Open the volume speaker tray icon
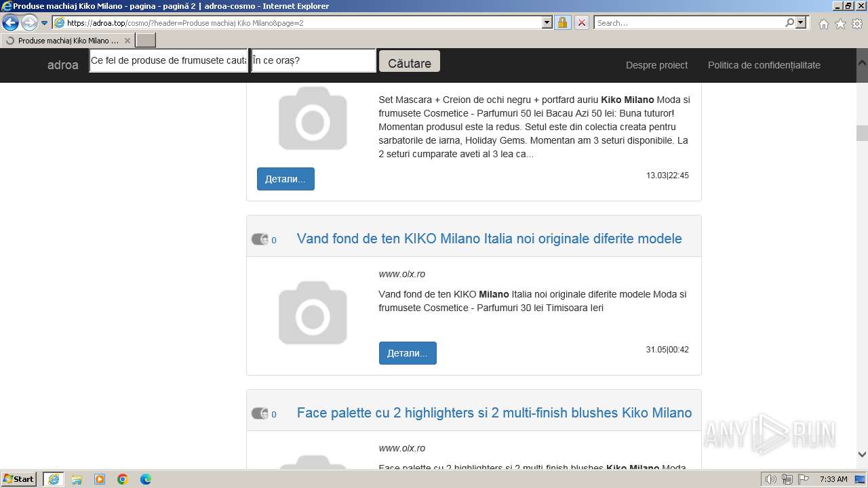The width and height of the screenshot is (868, 488). click(771, 479)
